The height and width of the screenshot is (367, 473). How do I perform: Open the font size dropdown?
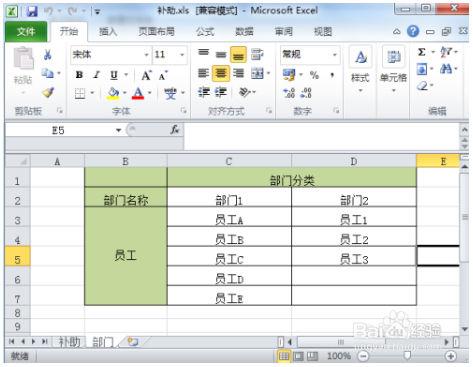[182, 55]
